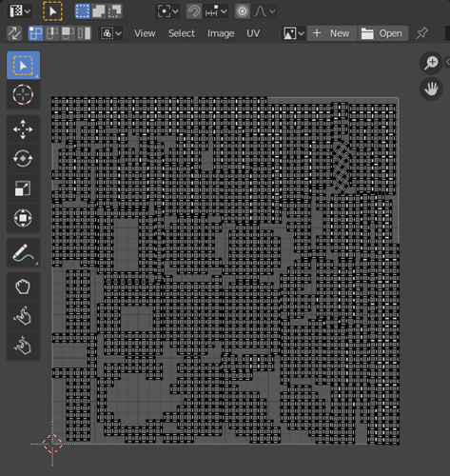Click the zoom magnifier gizmo
The height and width of the screenshot is (476, 450).
(x=431, y=63)
